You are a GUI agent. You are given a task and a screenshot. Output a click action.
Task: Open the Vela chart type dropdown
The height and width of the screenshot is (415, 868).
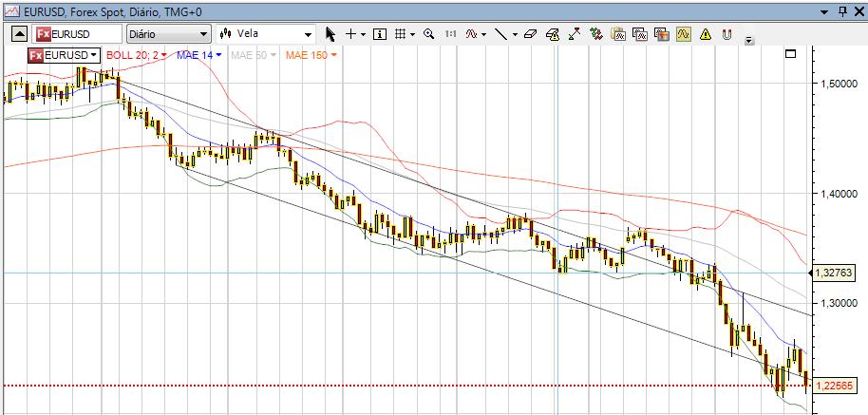point(266,34)
